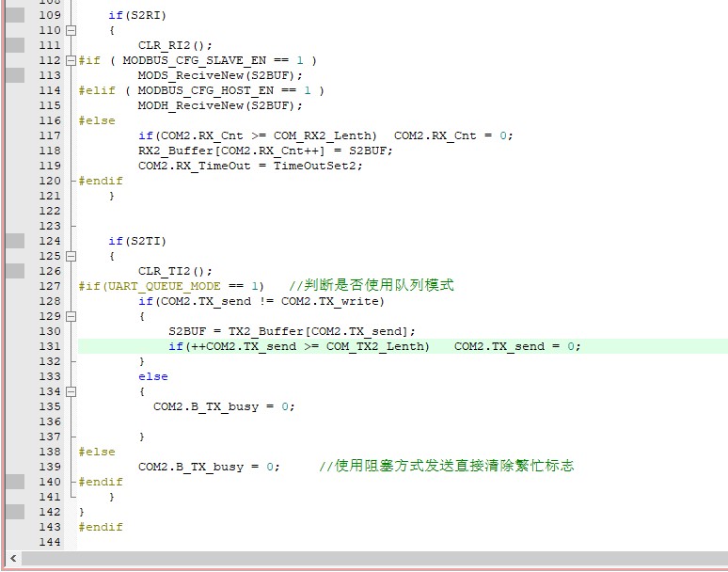This screenshot has height=572, width=728.
Task: Click the '#else' directive on line 116
Action: (97, 120)
